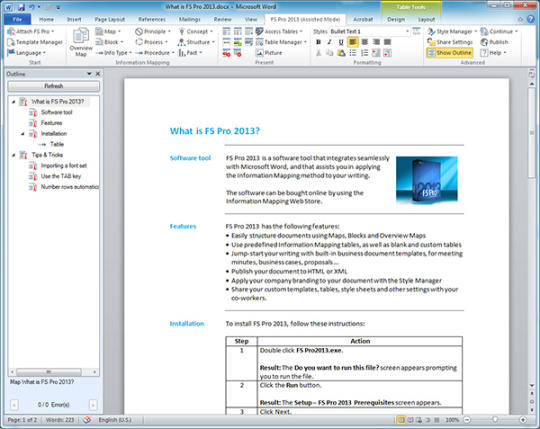Switch to the References tab
Image resolution: width=540 pixels, height=429 pixels.
[x=152, y=19]
